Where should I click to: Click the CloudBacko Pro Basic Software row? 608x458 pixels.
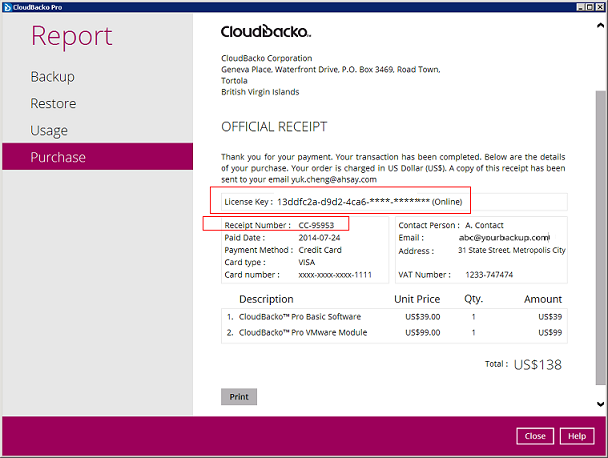394,317
